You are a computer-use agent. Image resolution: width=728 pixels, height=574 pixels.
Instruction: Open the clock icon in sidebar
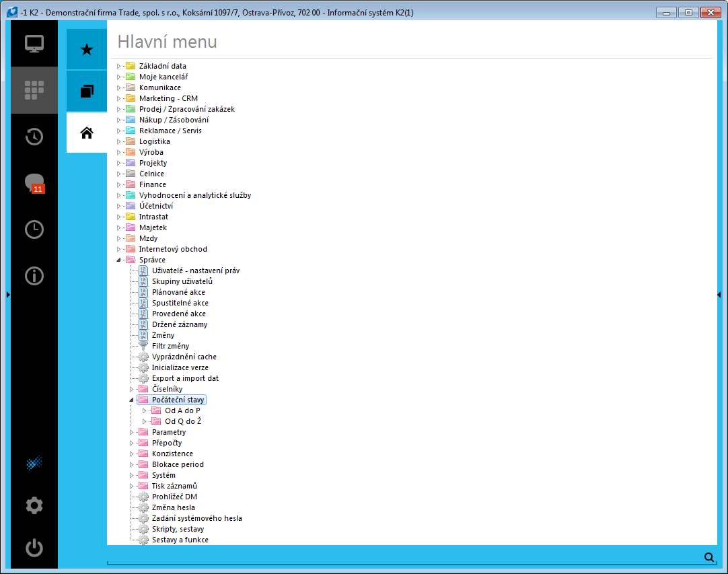(x=34, y=229)
